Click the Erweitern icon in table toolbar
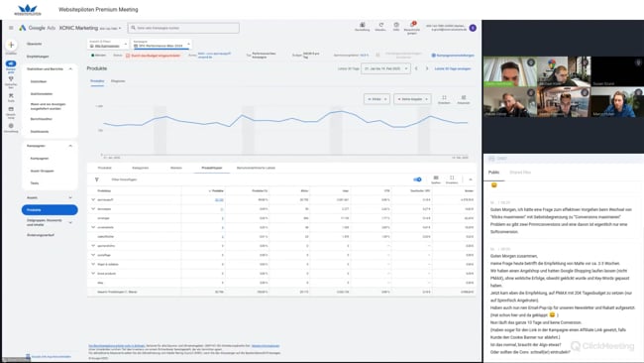Image resolution: width=644 pixels, height=363 pixels. click(452, 178)
